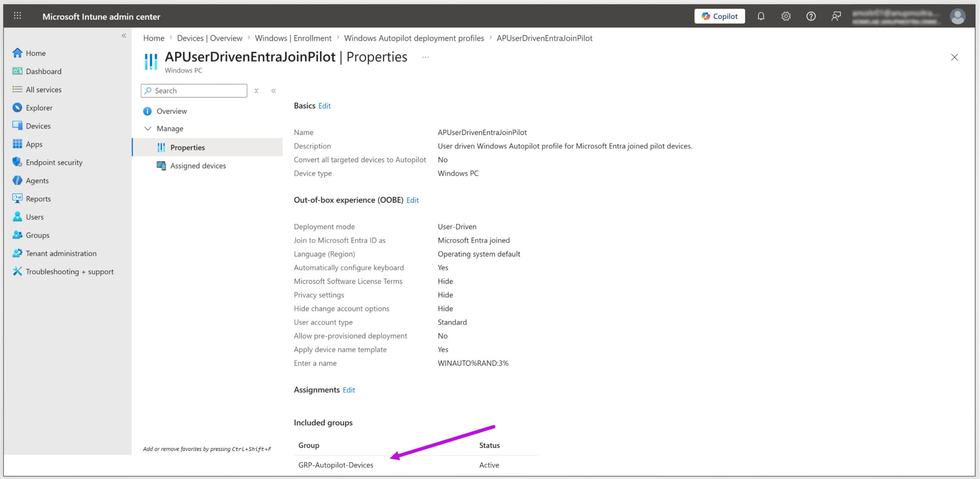Go to Devices | Overview breadcrumb
The width and height of the screenshot is (980, 479).
tap(209, 38)
